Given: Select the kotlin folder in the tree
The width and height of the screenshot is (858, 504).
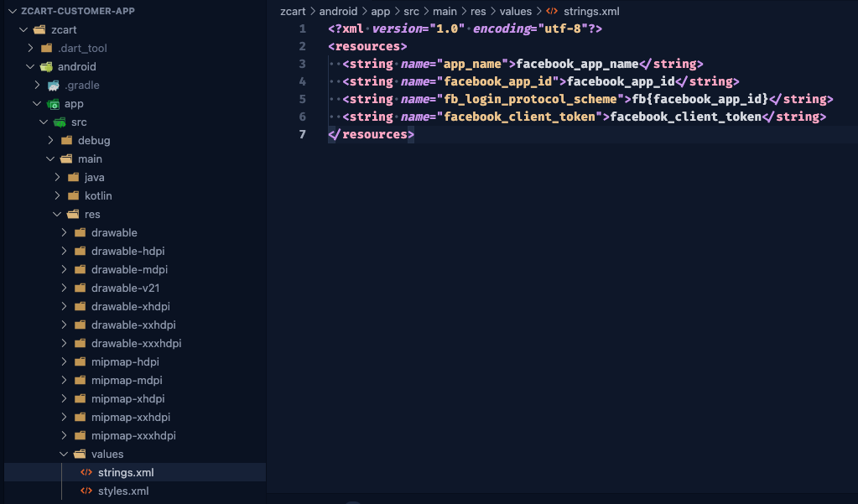Looking at the screenshot, I should [x=98, y=196].
